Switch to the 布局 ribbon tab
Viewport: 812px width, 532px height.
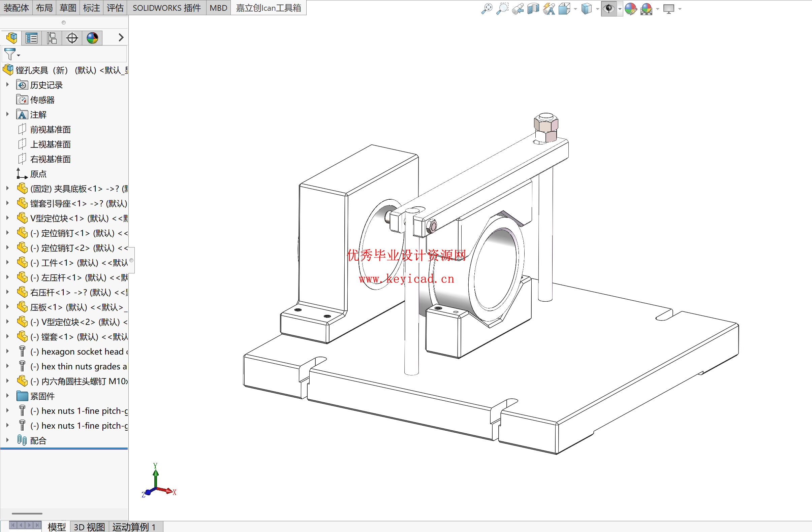tap(44, 7)
